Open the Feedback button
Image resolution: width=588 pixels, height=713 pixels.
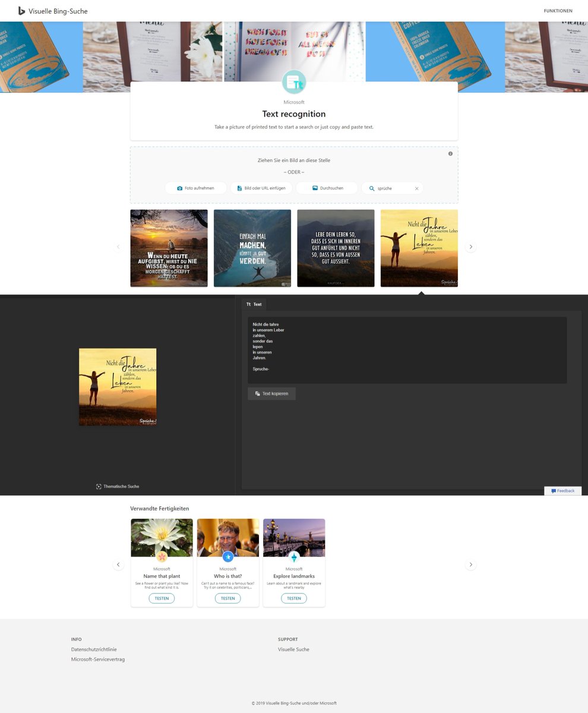pyautogui.click(x=562, y=491)
